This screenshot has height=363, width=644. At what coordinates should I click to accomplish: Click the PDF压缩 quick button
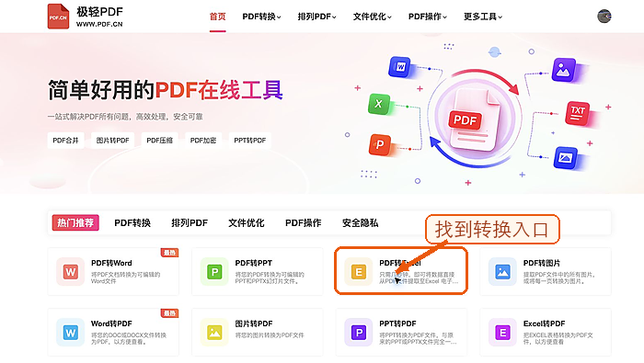[160, 141]
